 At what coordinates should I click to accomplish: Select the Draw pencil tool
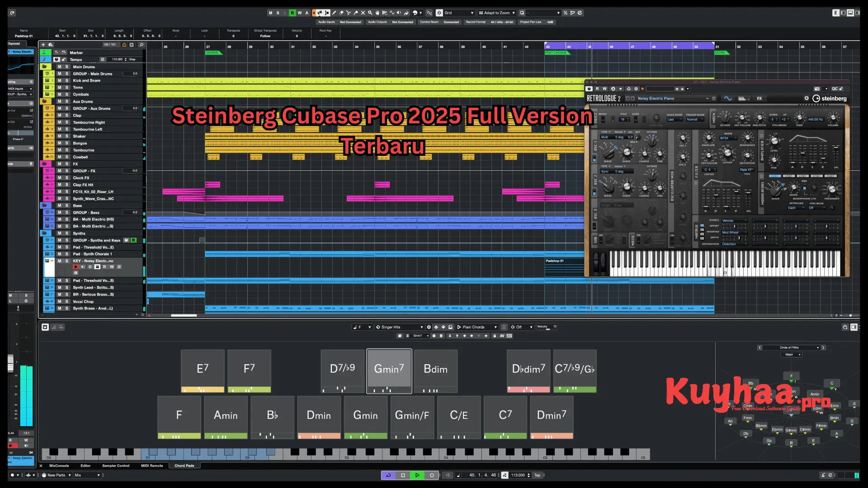coord(334,13)
